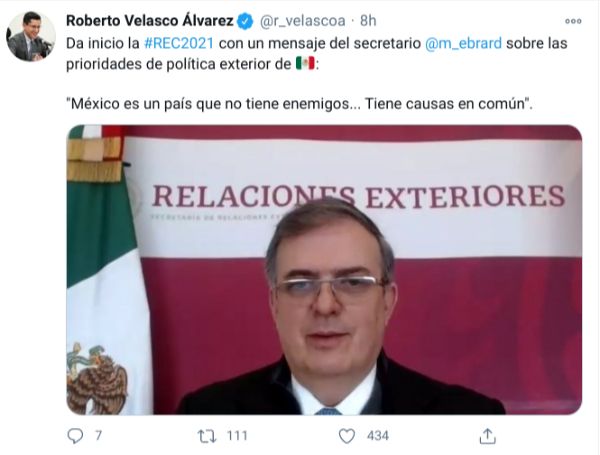Open the share upload icon
Image resolution: width=600 pixels, height=455 pixels.
point(488,436)
